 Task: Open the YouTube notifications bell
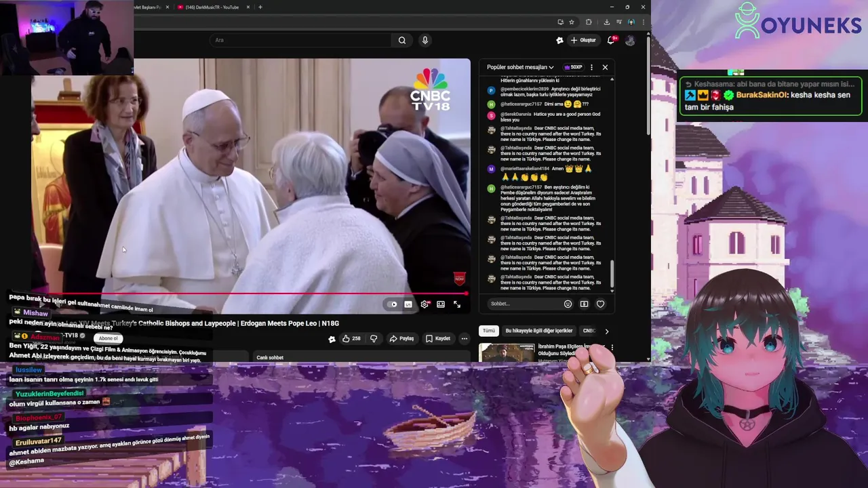coord(612,40)
